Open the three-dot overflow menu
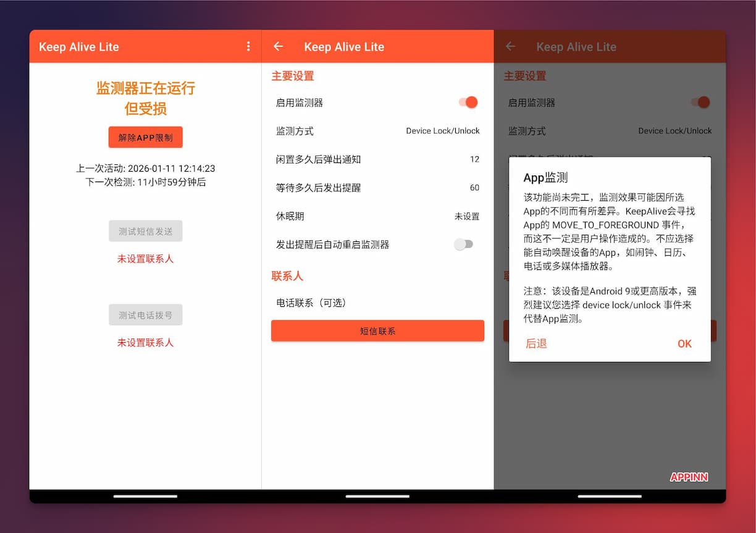 [248, 46]
